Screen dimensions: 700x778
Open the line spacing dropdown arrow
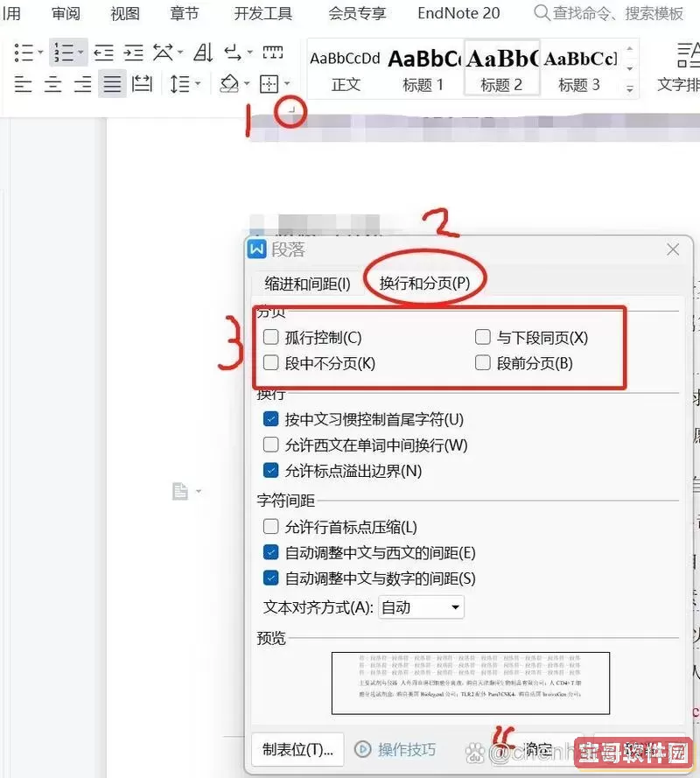pos(198,83)
